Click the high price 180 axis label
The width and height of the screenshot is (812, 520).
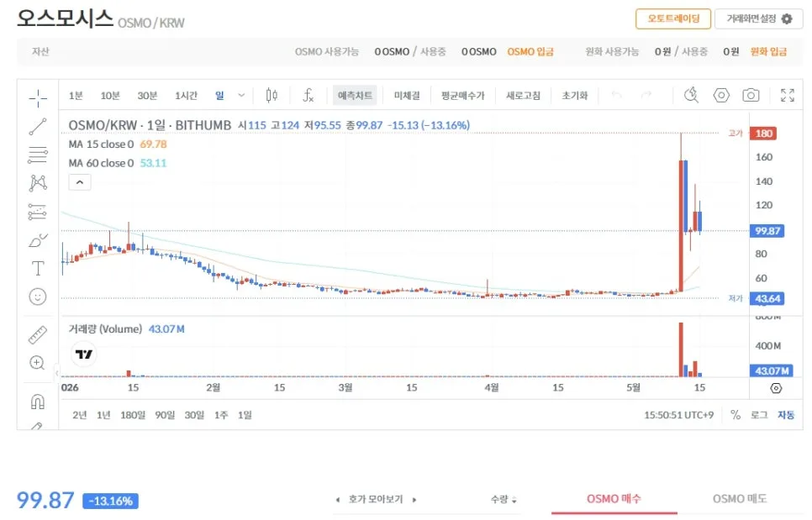[763, 134]
